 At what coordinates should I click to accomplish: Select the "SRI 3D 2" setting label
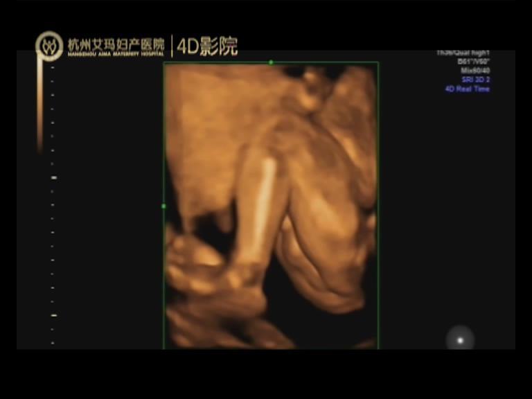point(476,80)
